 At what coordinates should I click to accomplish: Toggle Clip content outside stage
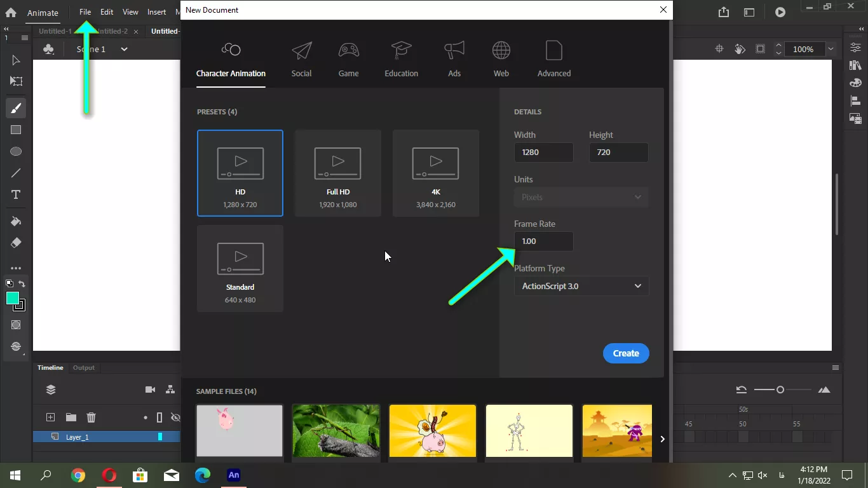point(760,49)
